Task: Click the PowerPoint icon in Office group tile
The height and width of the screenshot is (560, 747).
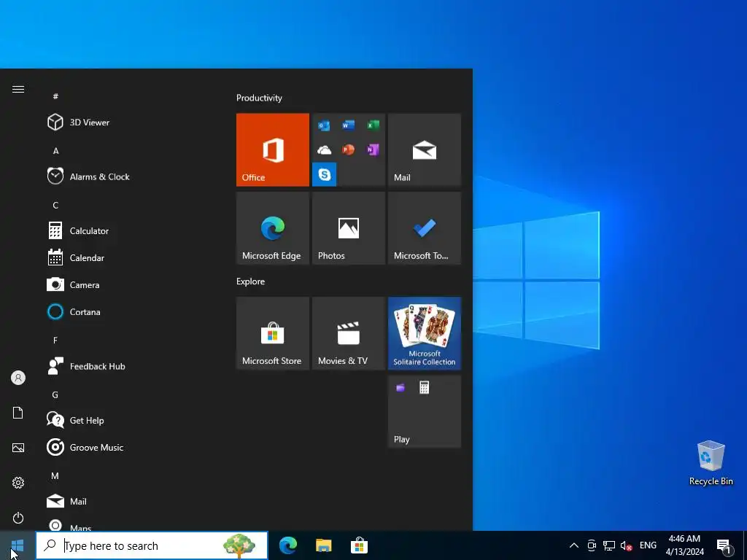Action: [x=348, y=149]
